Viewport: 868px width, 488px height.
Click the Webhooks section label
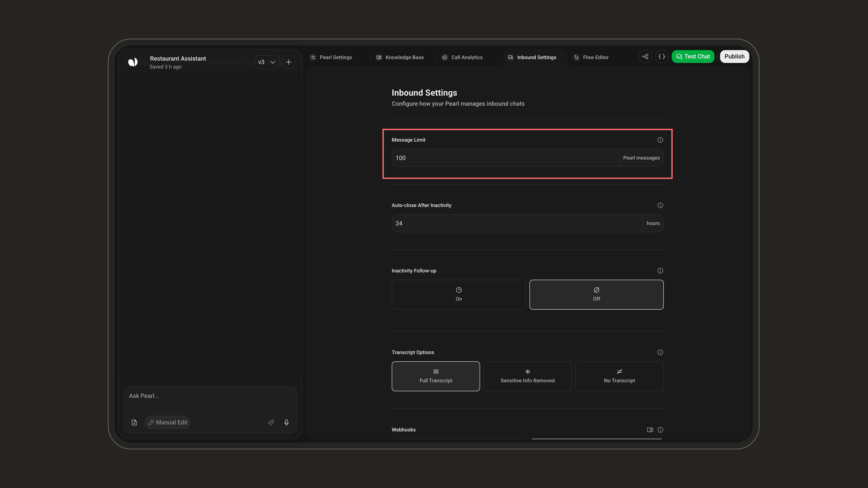403,430
